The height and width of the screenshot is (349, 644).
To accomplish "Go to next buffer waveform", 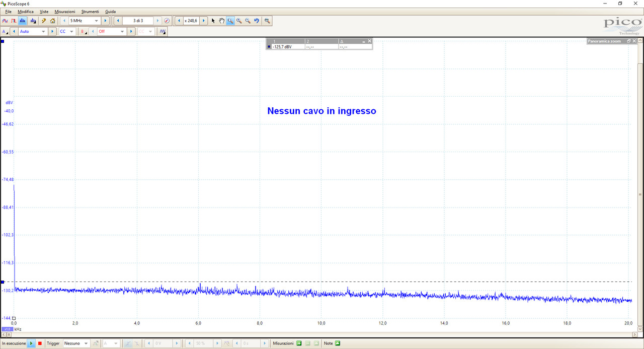I will coord(158,21).
